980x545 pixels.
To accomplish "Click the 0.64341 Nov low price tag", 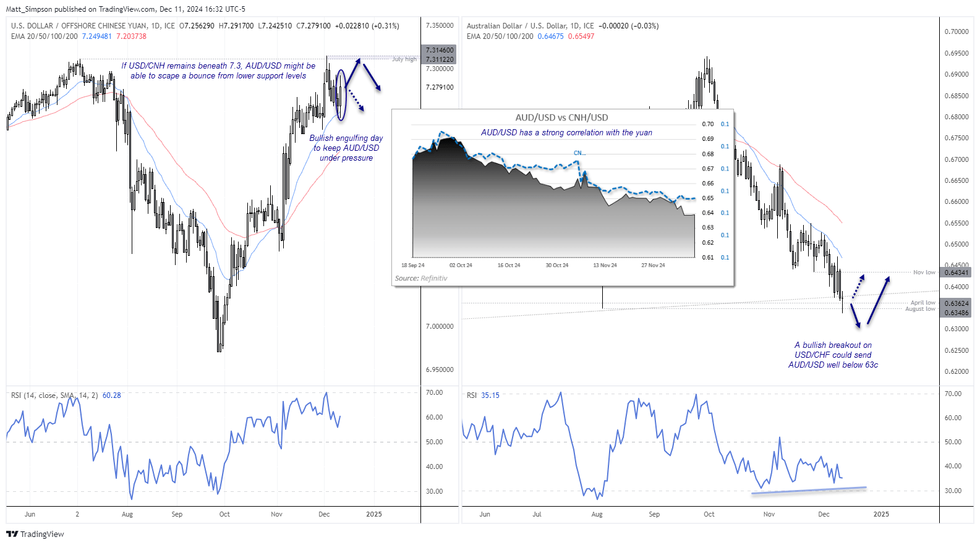I will (x=956, y=272).
